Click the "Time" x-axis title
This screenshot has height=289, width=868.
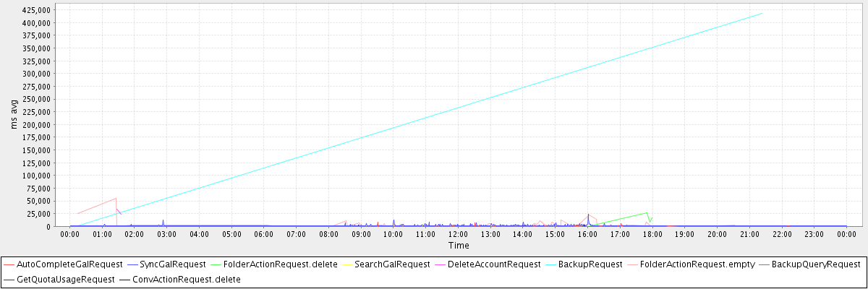[458, 246]
